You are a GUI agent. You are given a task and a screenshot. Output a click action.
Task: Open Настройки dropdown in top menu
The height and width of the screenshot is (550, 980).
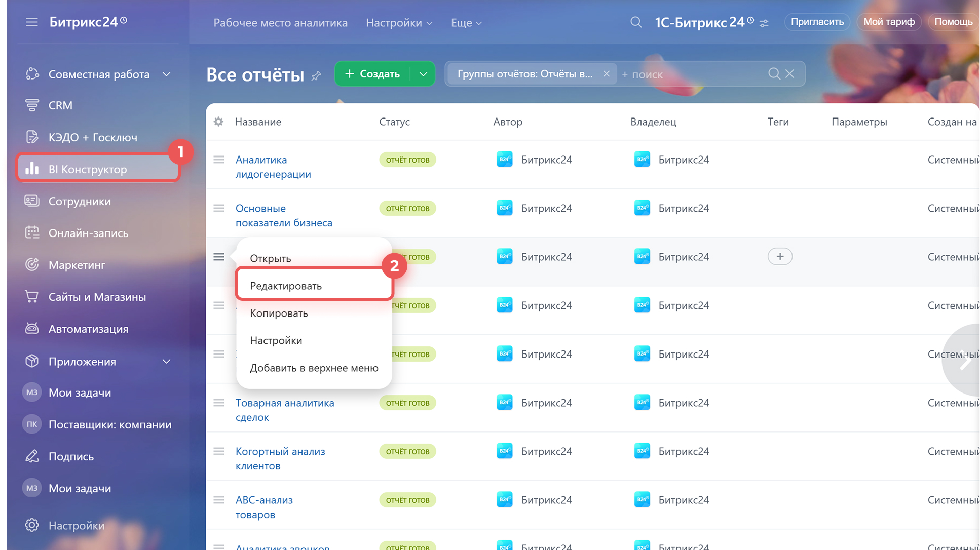click(x=399, y=23)
